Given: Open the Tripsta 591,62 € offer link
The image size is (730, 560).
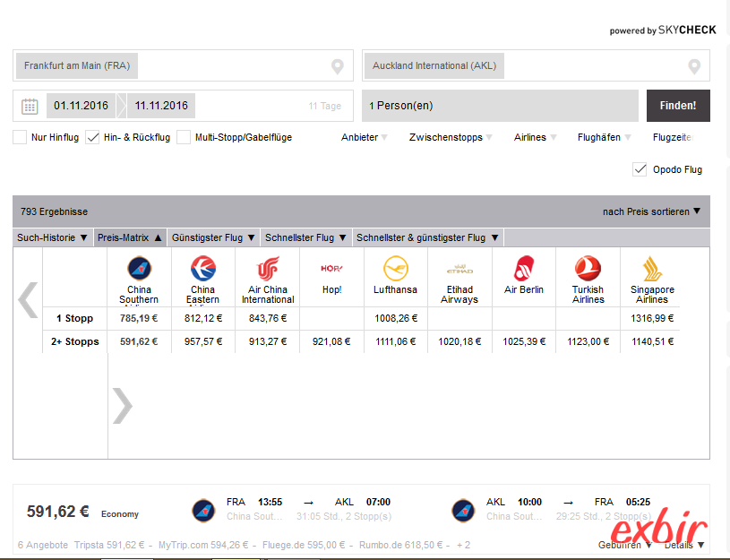Looking at the screenshot, I should pyautogui.click(x=109, y=545).
